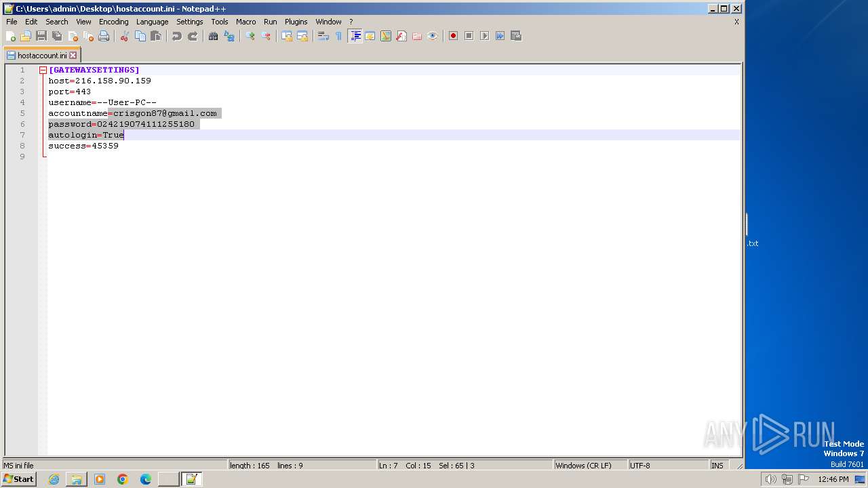Open the Tools menu
This screenshot has height=488, width=868.
point(220,22)
